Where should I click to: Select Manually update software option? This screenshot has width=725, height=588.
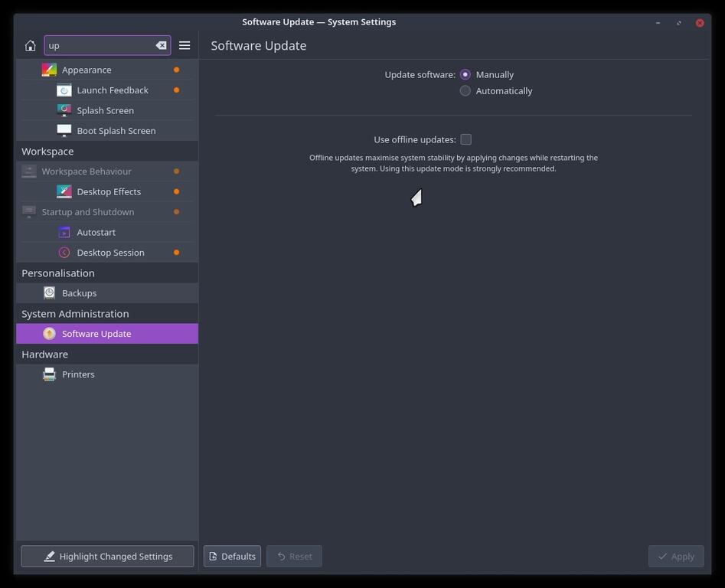[465, 75]
